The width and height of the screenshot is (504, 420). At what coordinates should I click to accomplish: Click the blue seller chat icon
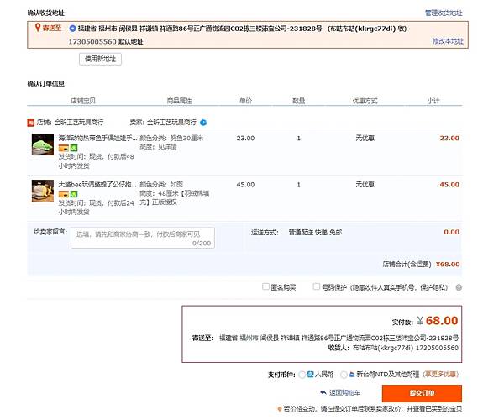tap(203, 123)
